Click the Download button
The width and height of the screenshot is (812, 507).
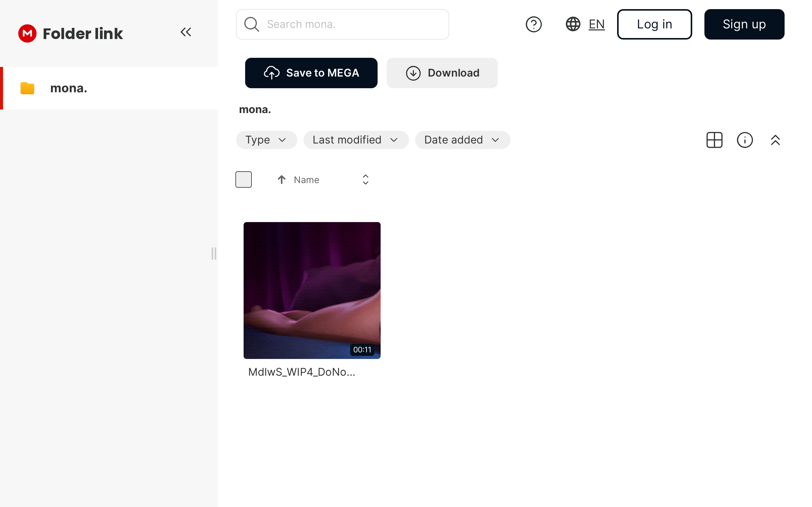pyautogui.click(x=442, y=73)
